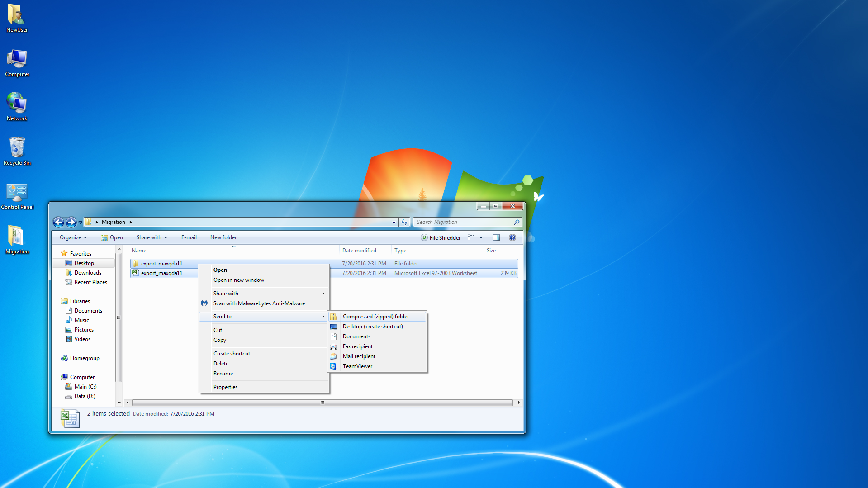Click the Compressed folder zip icon
The height and width of the screenshot is (488, 868).
pyautogui.click(x=333, y=317)
